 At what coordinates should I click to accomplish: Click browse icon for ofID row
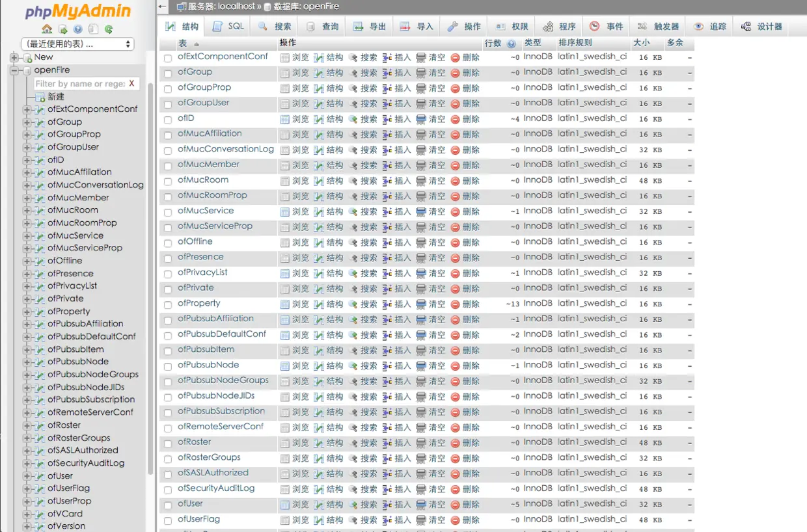click(x=285, y=119)
